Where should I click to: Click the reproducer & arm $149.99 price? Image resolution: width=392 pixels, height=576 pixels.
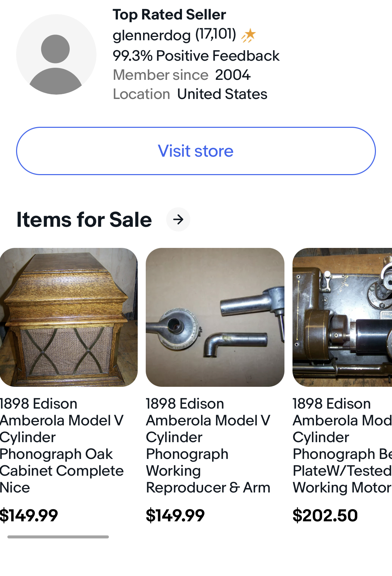(x=175, y=515)
